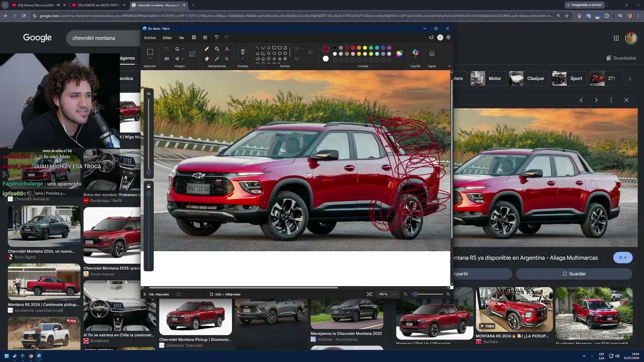
Task: Select the Text tool in Paint
Action: click(227, 49)
